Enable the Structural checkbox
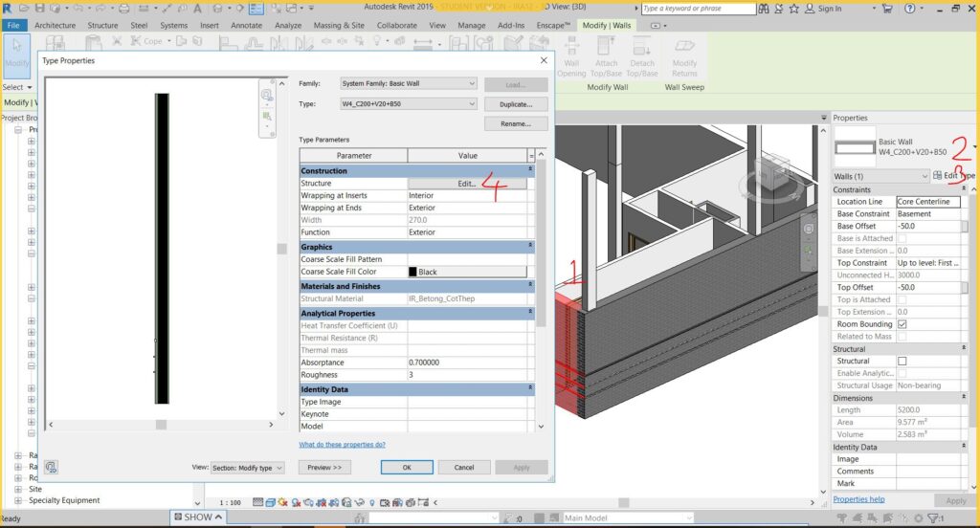Screen dimensions: 980x528 pos(902,362)
